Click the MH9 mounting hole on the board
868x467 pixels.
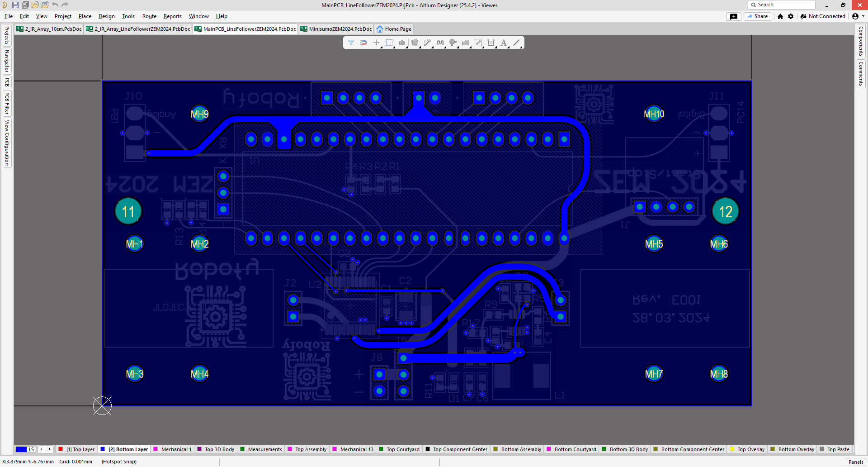tap(200, 114)
